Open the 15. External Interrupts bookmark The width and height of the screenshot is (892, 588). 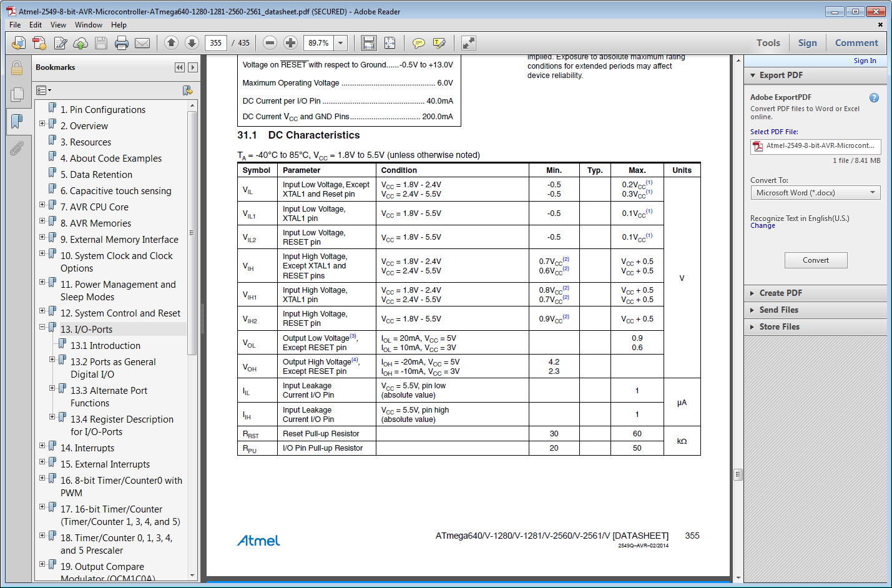[x=105, y=464]
